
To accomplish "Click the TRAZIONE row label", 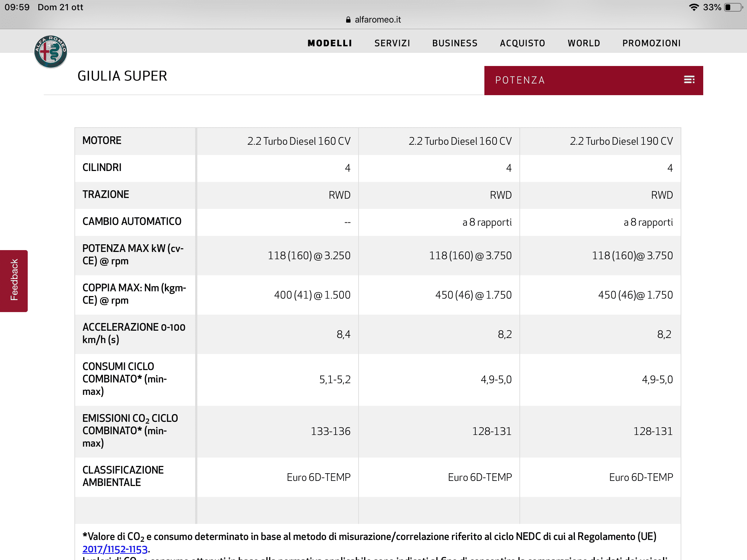I will pos(106,195).
